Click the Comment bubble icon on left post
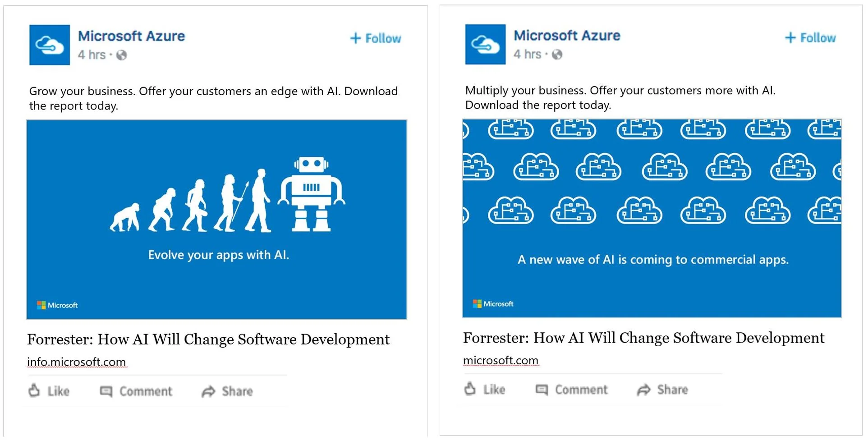Screen dimensions: 868x440 point(106,391)
